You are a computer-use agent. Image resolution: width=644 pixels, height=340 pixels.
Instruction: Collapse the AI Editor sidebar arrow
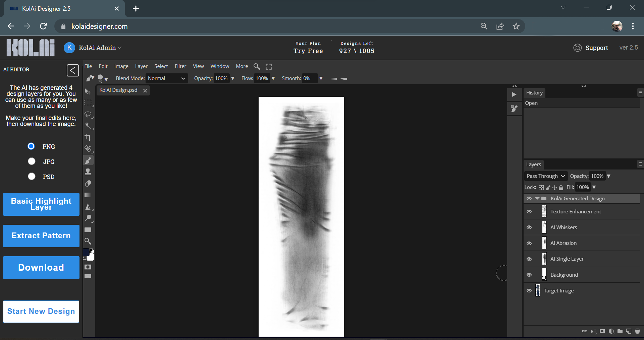coord(73,70)
